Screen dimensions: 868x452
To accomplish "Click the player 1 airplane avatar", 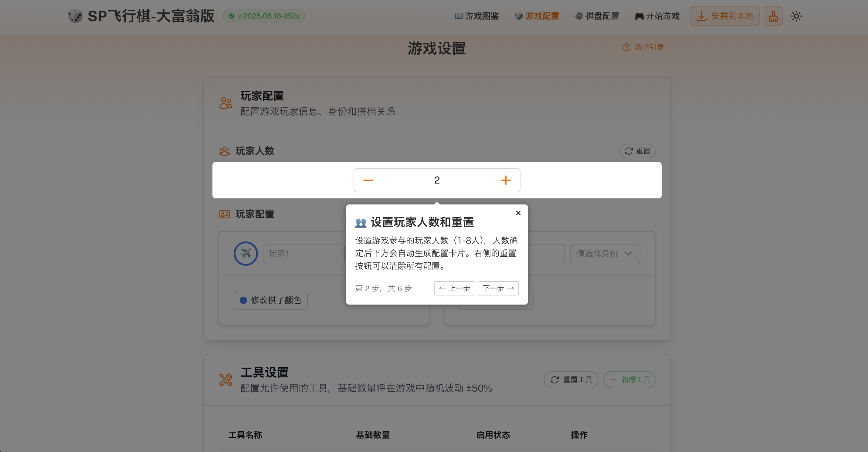I will (x=246, y=254).
